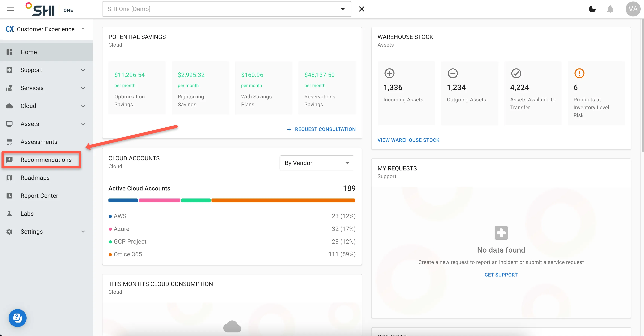Open the hamburger navigation menu
Viewport: 644px width, 336px height.
[10, 9]
